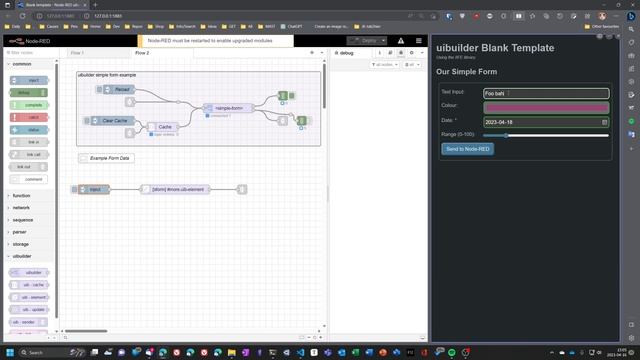Expand the storage palette category
The height and width of the screenshot is (360, 640).
click(x=21, y=244)
